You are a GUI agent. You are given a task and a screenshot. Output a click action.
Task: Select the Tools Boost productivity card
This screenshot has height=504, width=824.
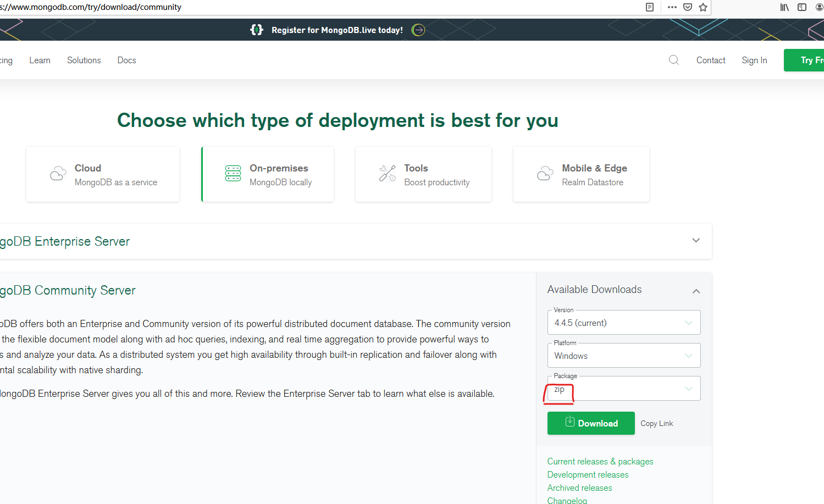coord(423,174)
